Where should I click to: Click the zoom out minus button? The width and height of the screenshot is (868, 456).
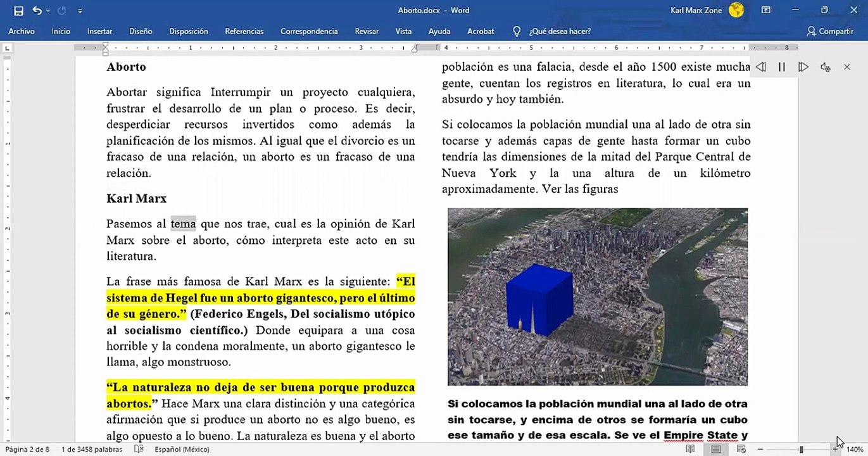pyautogui.click(x=760, y=449)
